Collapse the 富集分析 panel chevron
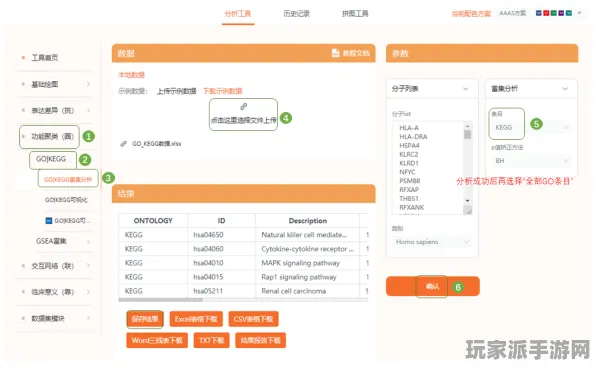The height and width of the screenshot is (368, 596). point(565,89)
